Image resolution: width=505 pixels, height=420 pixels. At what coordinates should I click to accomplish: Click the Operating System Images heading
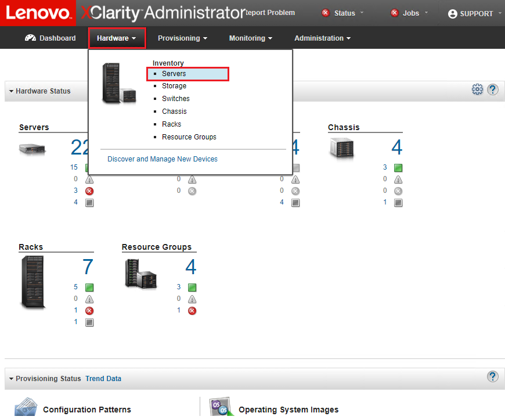pyautogui.click(x=288, y=410)
